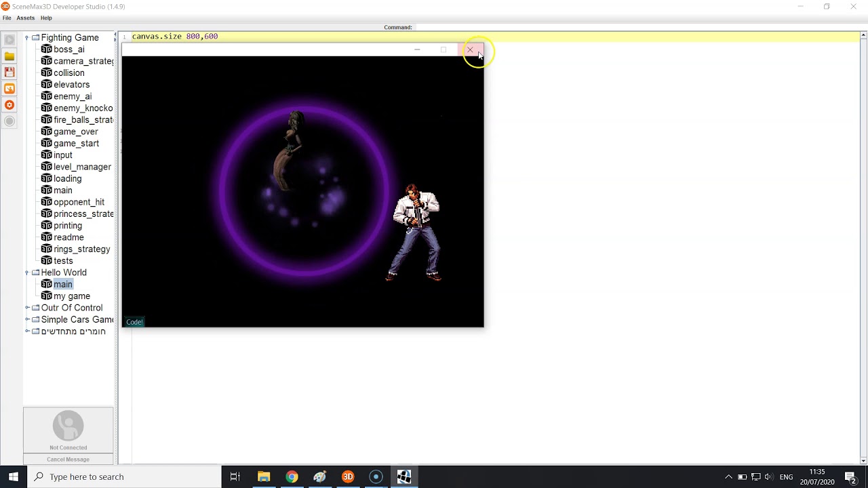This screenshot has height=488, width=868.
Task: Click the grayed Run play icon
Action: (x=9, y=40)
